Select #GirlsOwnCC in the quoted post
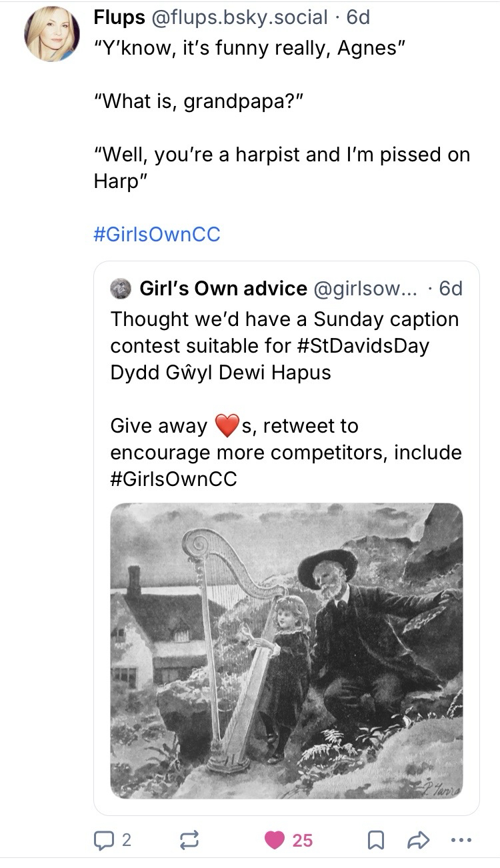This screenshot has width=500, height=868. (x=173, y=479)
